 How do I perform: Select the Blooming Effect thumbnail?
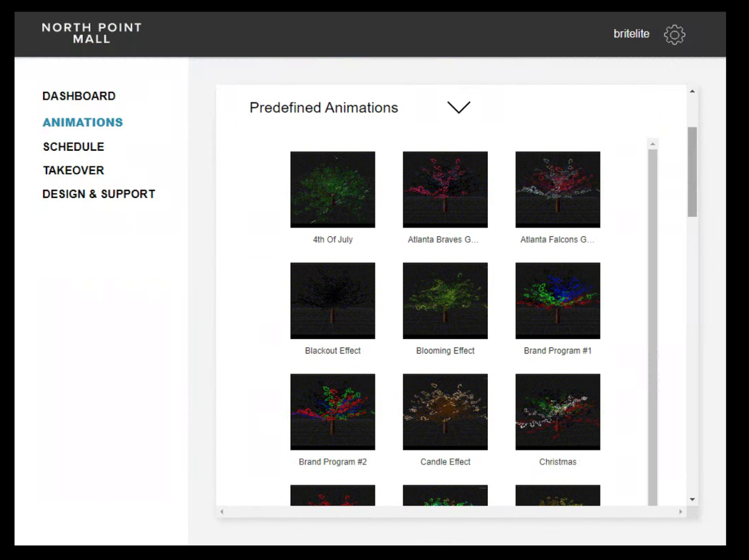click(x=445, y=301)
